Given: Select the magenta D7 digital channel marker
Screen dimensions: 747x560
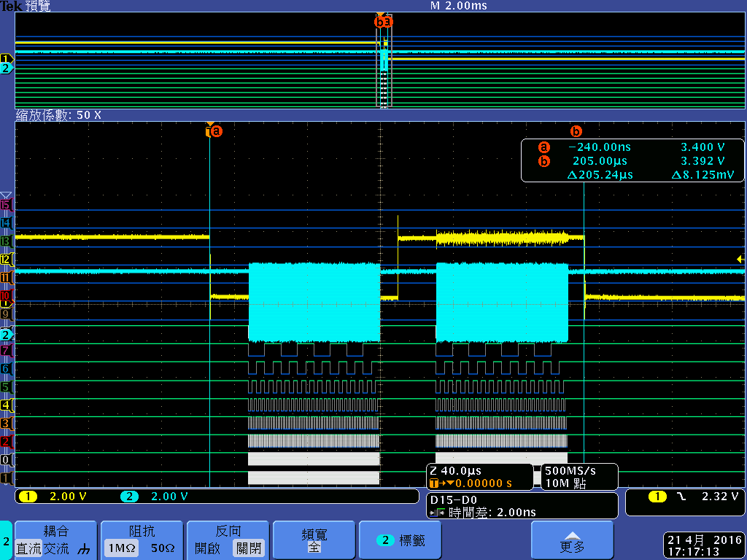Looking at the screenshot, I should click(x=6, y=351).
